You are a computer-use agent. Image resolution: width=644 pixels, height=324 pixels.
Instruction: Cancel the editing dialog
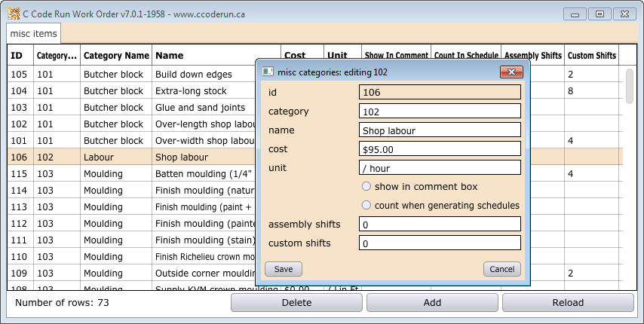(x=501, y=269)
